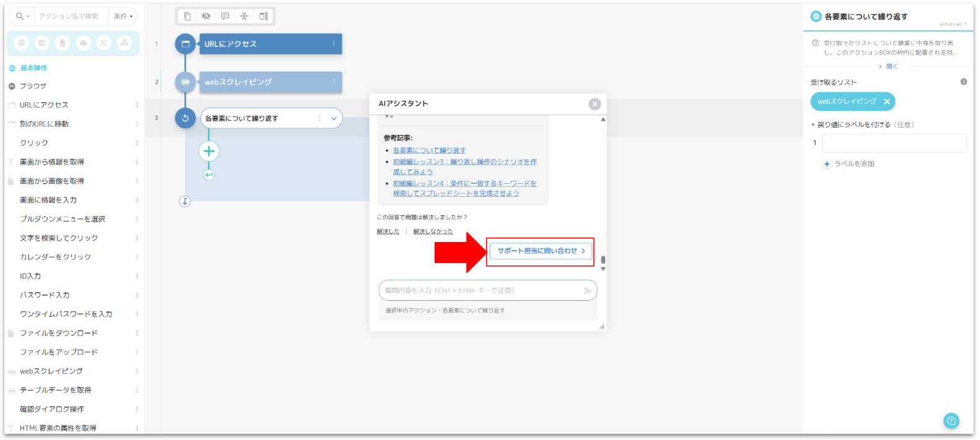Open kebab menu on webスクレイピング step box
This screenshot has width=980, height=440.
[334, 82]
